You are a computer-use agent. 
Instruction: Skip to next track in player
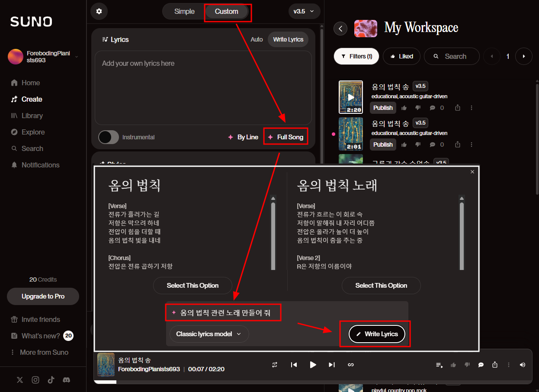coord(332,365)
